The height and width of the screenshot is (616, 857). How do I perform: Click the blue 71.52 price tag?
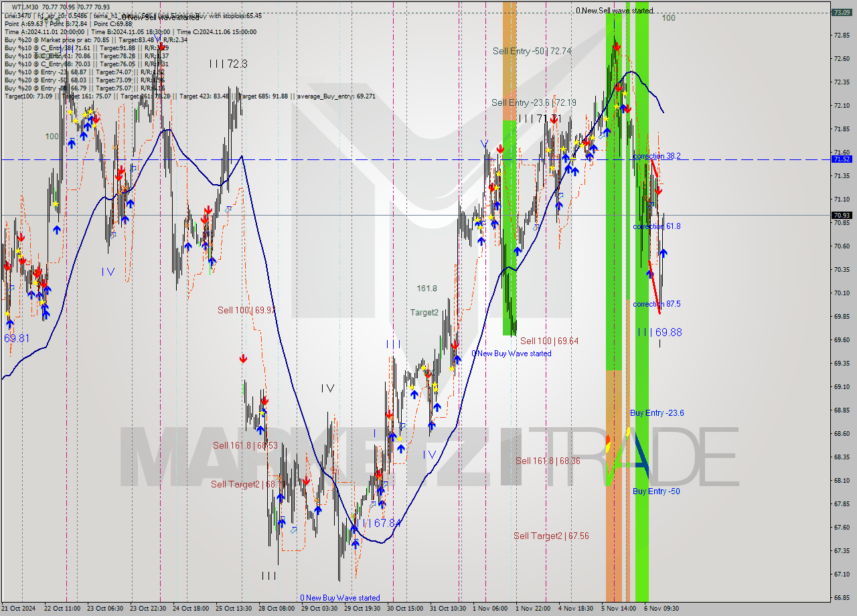tap(841, 159)
